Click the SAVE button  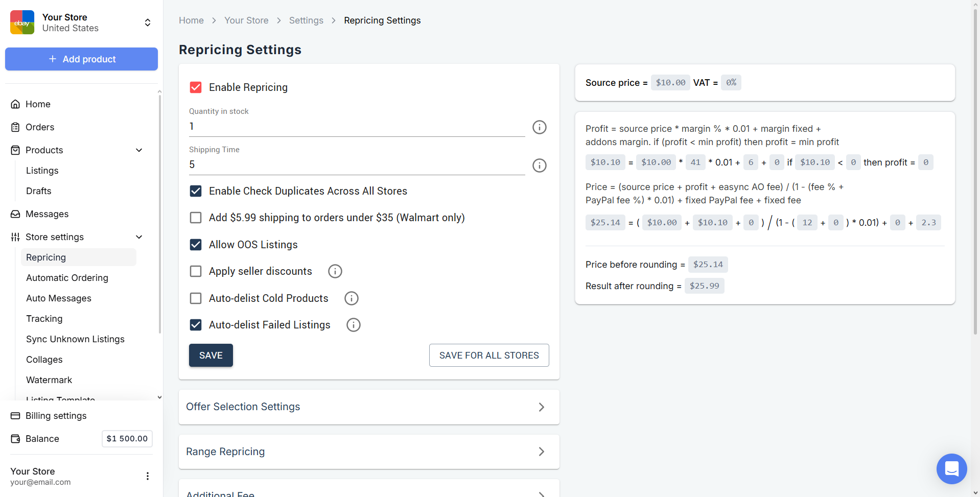tap(211, 356)
